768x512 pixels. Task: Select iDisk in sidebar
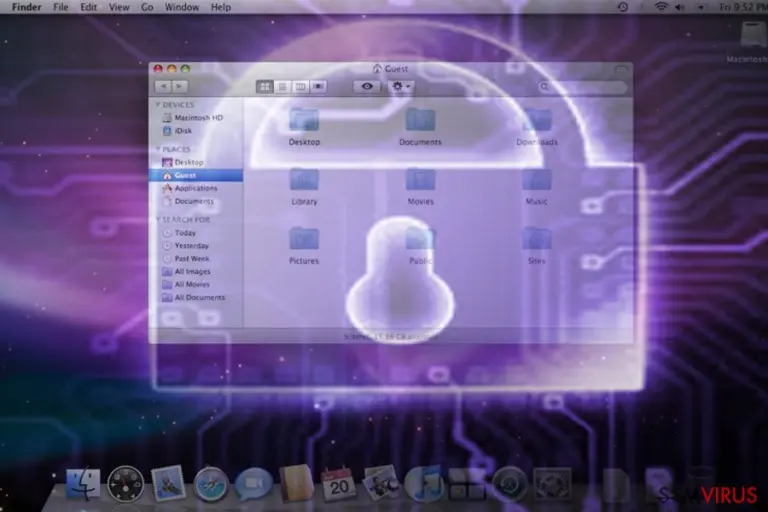tap(196, 131)
